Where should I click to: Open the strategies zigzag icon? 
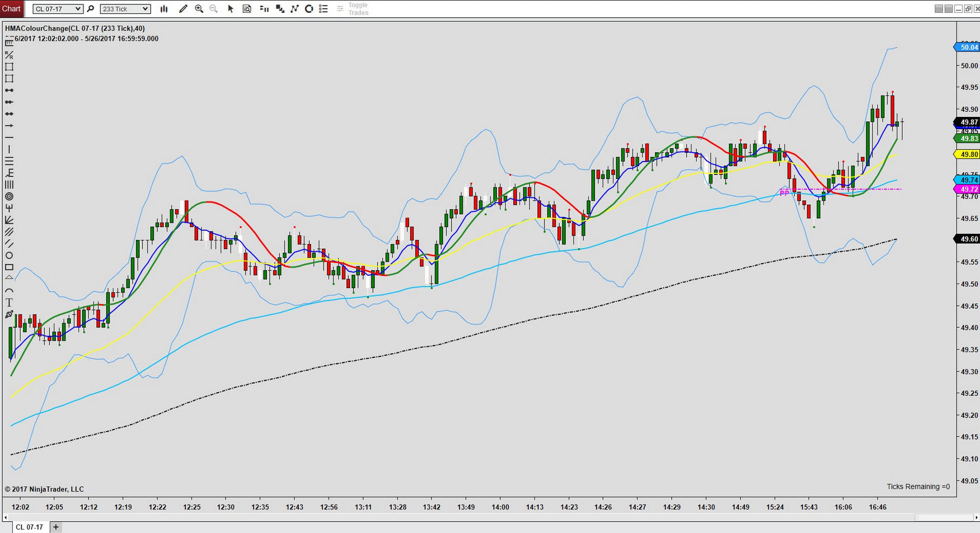tap(294, 9)
